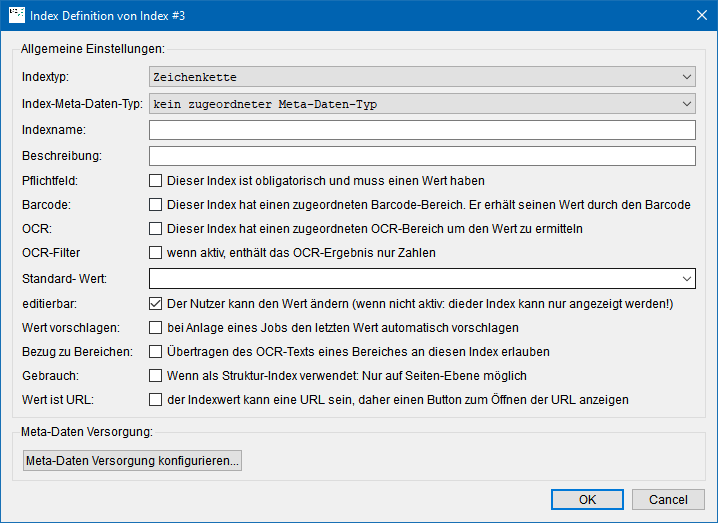Click the app icon in title bar

tap(17, 15)
